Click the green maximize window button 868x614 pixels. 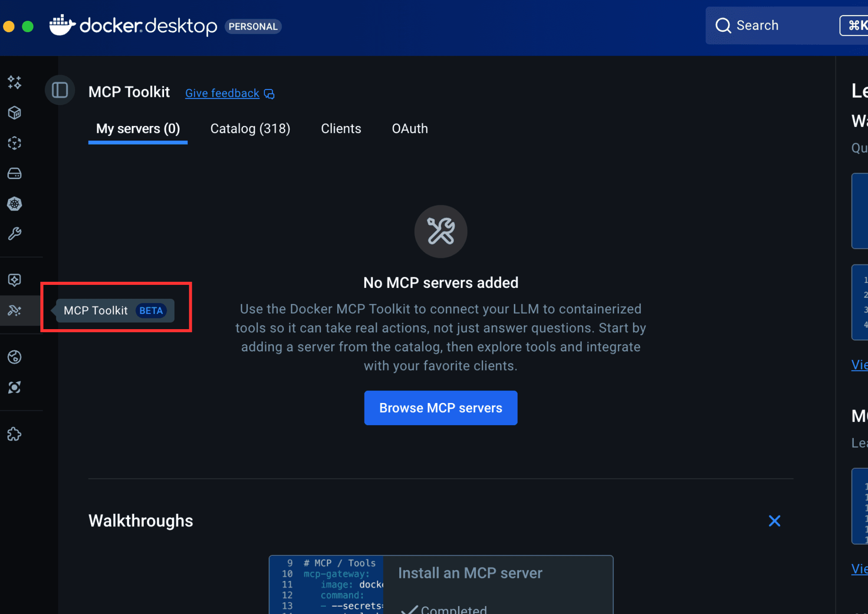pos(28,26)
